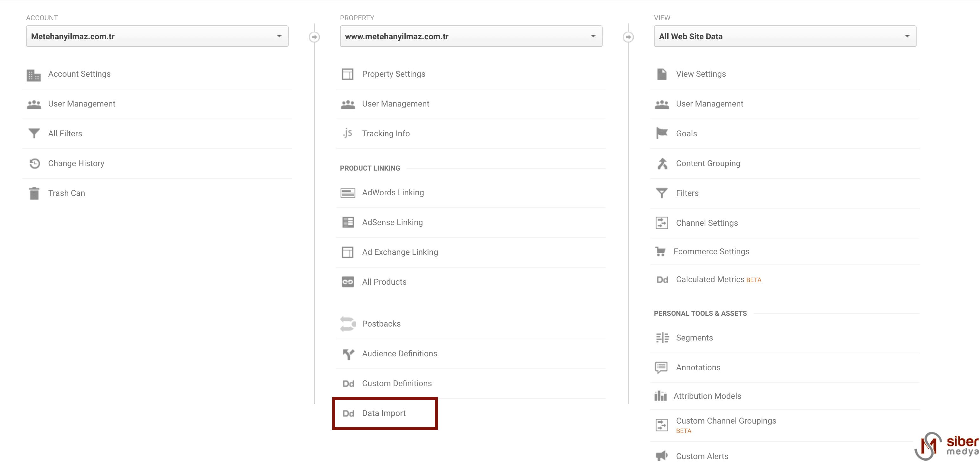Click the Change History clock icon
Viewport: 980px width, 467px height.
point(35,163)
